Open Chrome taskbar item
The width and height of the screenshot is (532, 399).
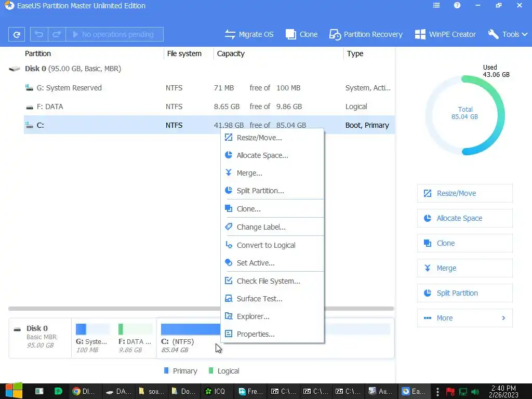[84, 391]
